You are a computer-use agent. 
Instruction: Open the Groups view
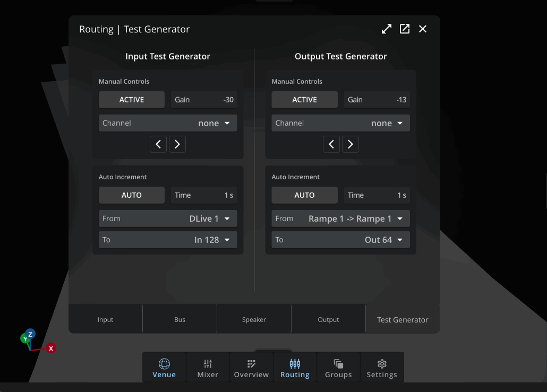pos(338,368)
